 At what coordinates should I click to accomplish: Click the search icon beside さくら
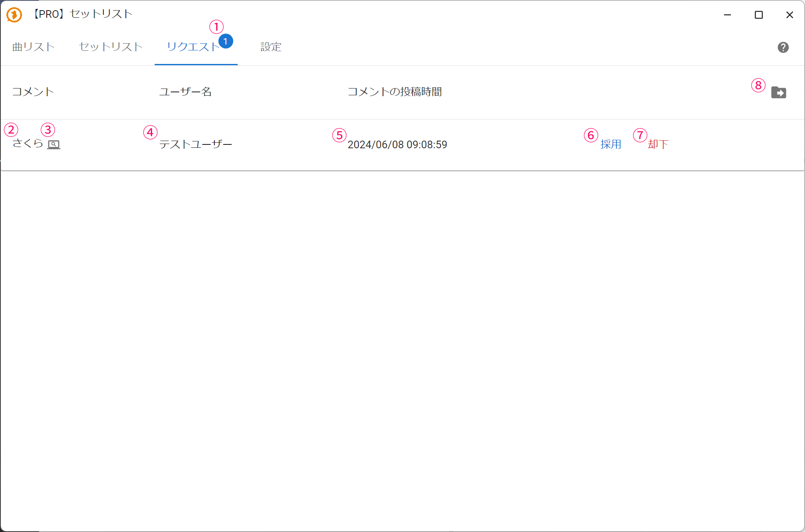pos(53,145)
